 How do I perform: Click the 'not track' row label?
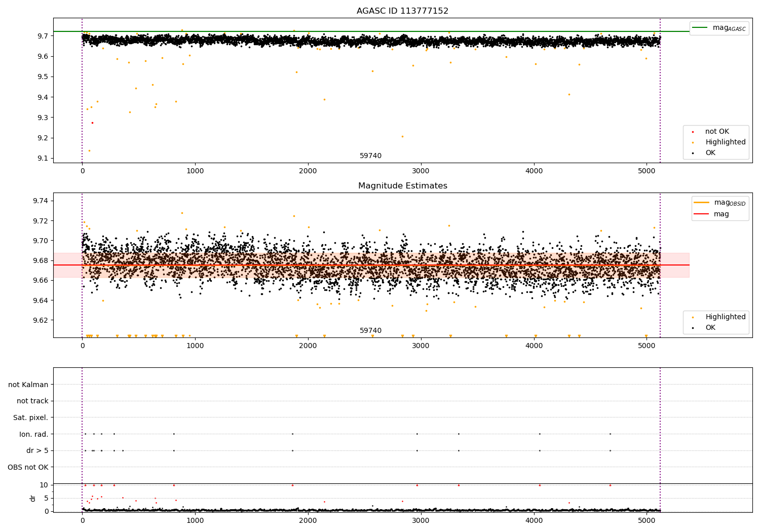coord(32,401)
